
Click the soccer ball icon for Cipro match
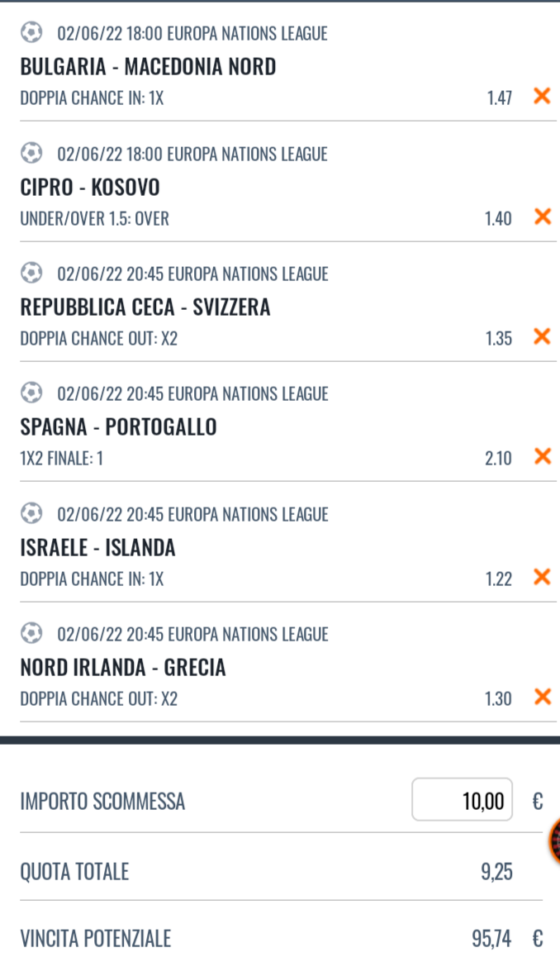(31, 153)
